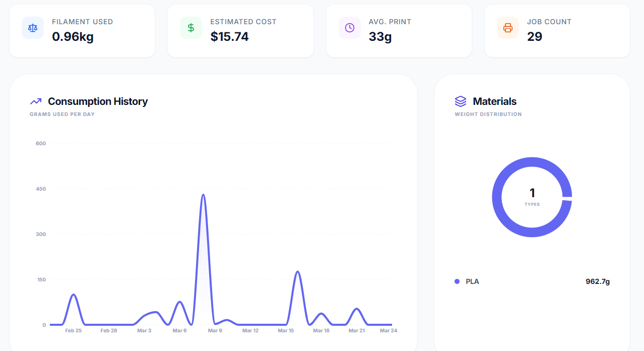The width and height of the screenshot is (644, 351).
Task: Click the Consumption History heading
Action: (98, 101)
